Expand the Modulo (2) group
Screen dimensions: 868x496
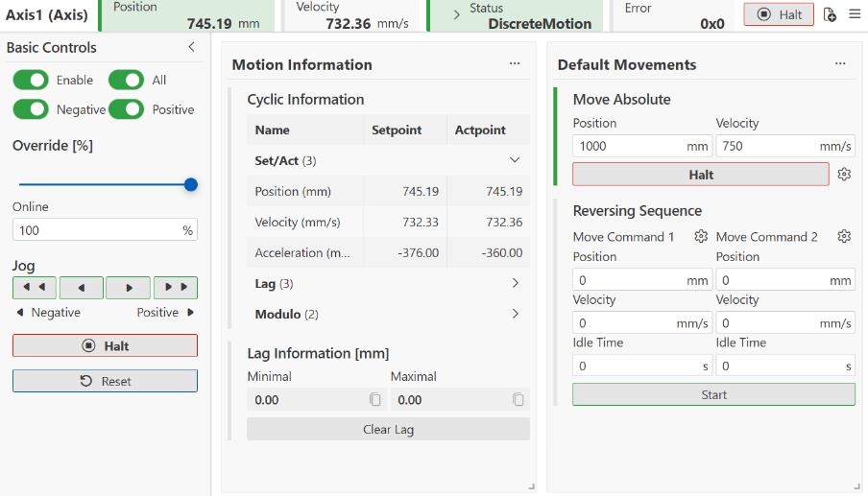(515, 314)
